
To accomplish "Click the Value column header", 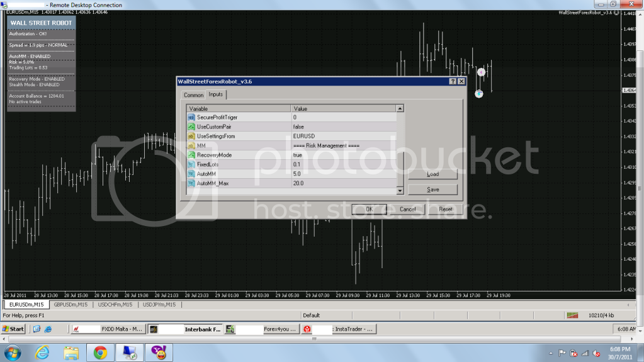I will [x=343, y=108].
